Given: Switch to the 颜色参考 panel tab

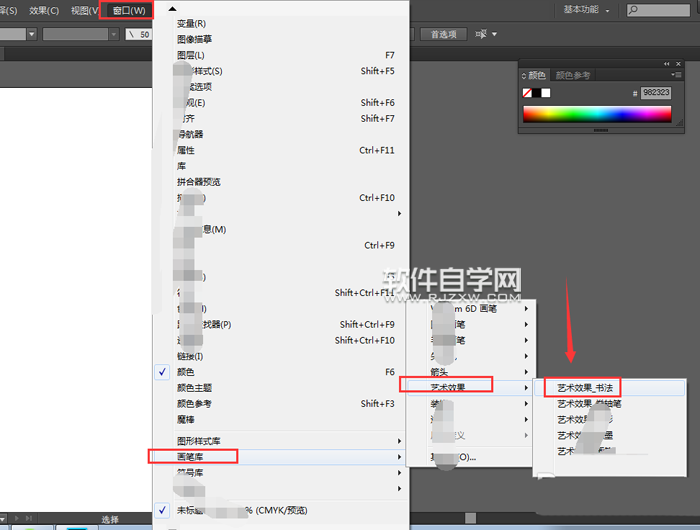Looking at the screenshot, I should [x=573, y=75].
